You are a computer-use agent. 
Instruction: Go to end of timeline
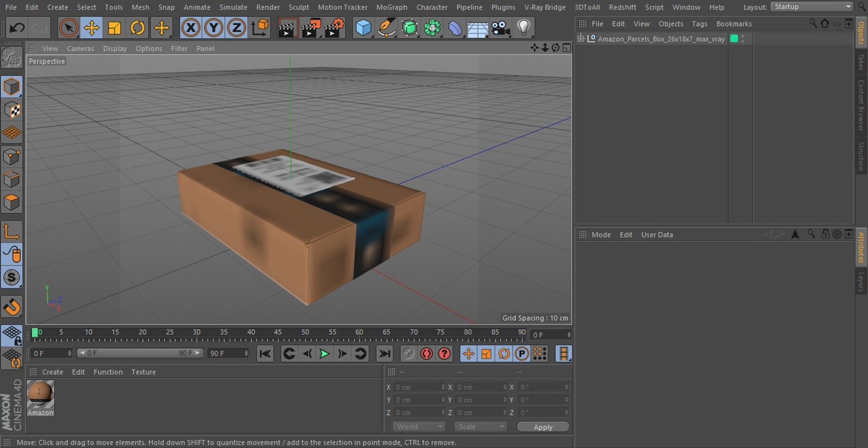(x=384, y=354)
